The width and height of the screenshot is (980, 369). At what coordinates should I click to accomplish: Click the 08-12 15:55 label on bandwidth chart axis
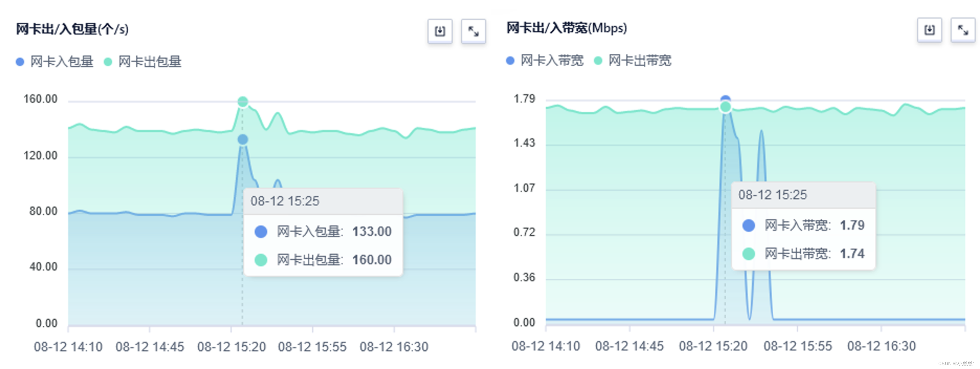click(x=798, y=346)
